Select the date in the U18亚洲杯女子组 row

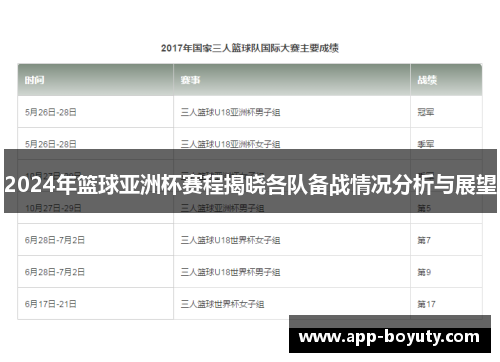tap(51, 144)
